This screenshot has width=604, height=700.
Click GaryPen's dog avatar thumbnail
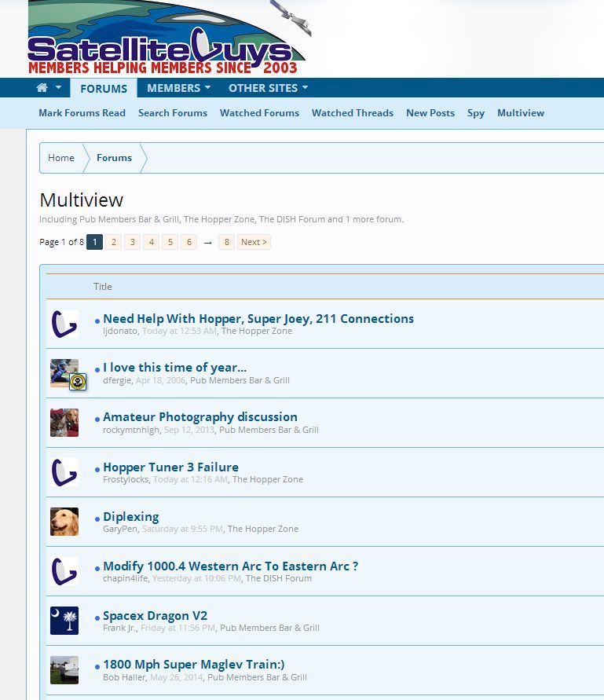tap(64, 522)
